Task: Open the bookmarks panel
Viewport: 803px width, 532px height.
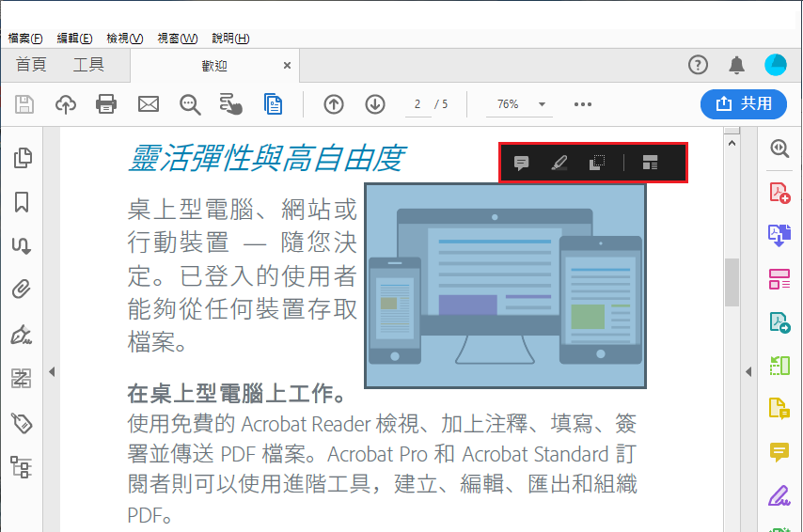Action: (22, 202)
